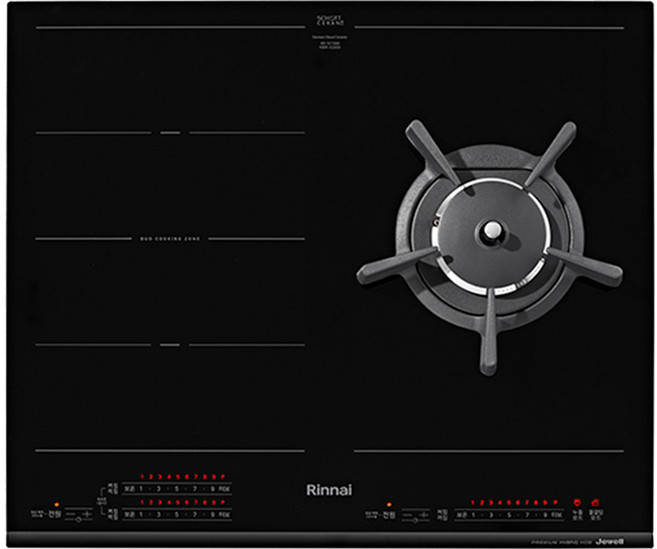Tap the red indicator above left power

57,505
